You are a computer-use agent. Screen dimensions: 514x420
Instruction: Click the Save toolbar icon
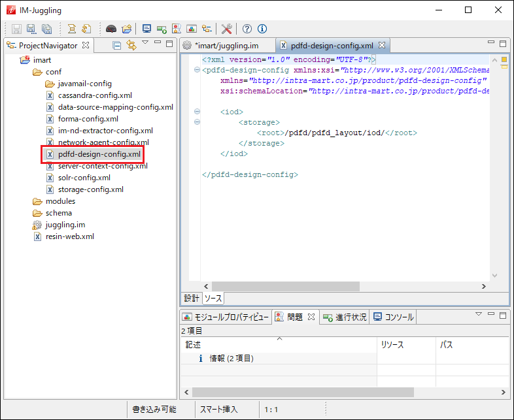[x=16, y=29]
